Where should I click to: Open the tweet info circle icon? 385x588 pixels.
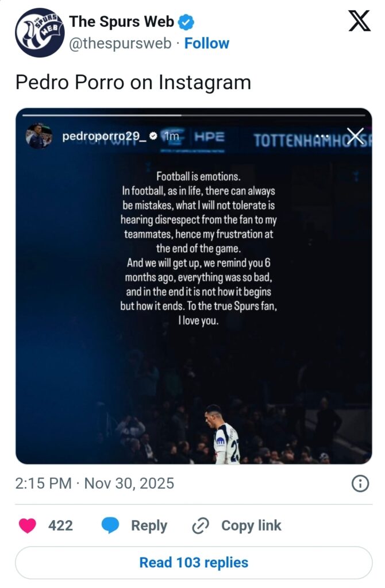(360, 483)
